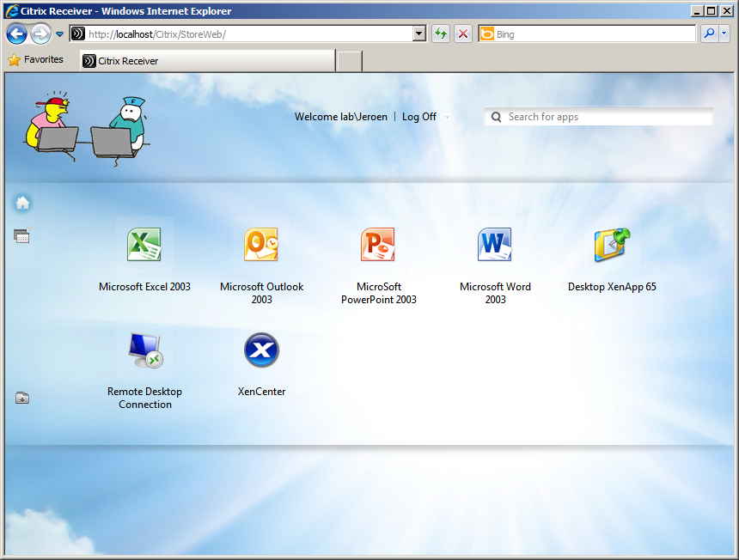Launch the XenCenter app icon
Screen dimensions: 739x560
261,350
